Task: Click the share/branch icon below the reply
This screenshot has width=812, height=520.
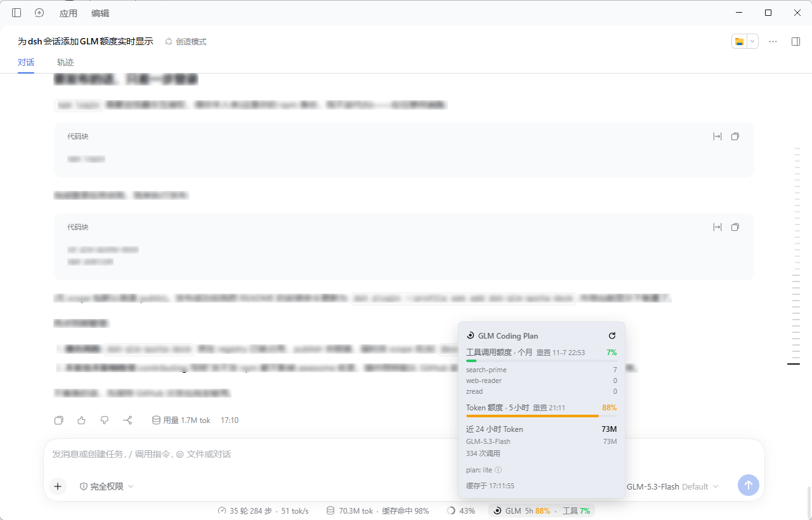Action: 128,420
